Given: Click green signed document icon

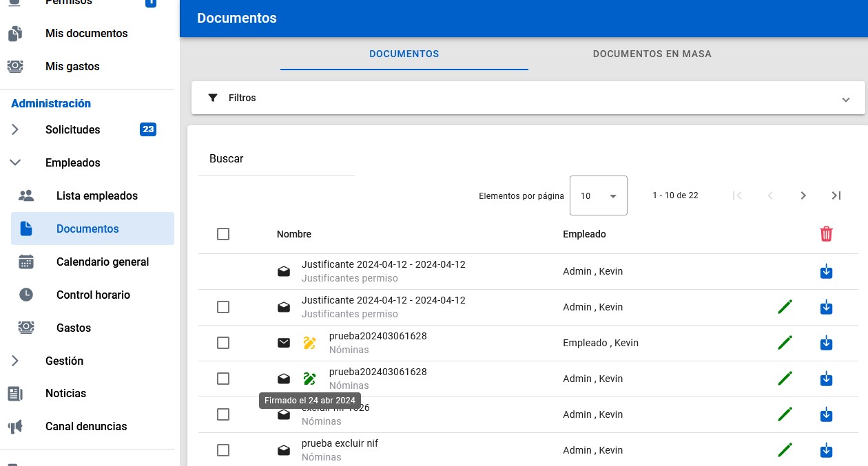Looking at the screenshot, I should coord(309,379).
